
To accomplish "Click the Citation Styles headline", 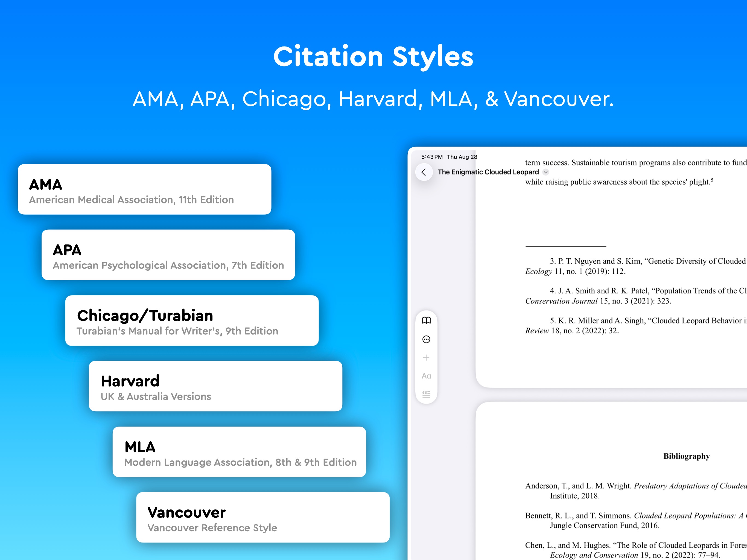I will (x=373, y=57).
